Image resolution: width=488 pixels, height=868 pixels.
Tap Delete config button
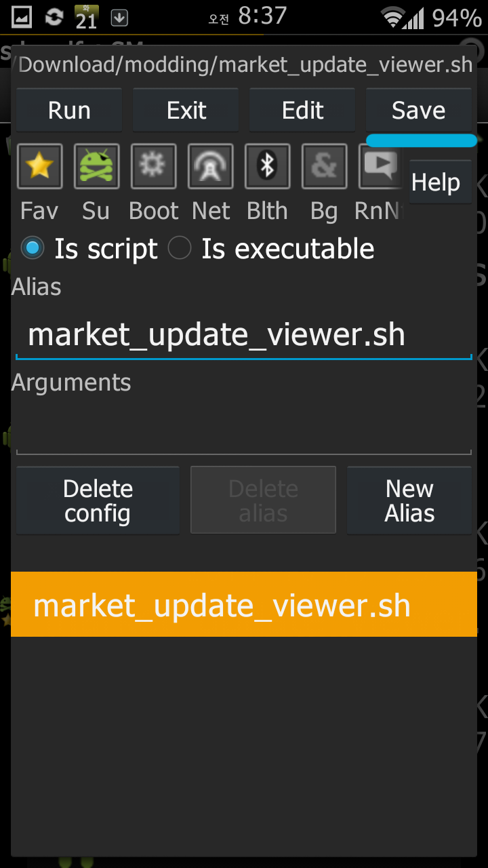click(98, 500)
